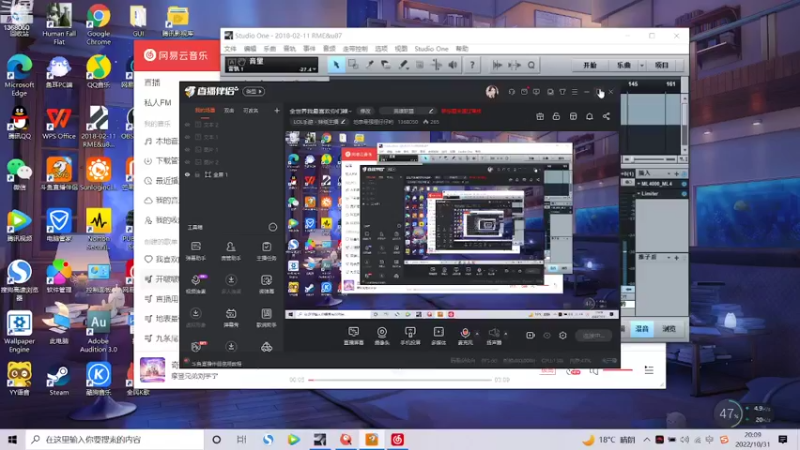Click the record icon beside the gear

tap(530, 335)
